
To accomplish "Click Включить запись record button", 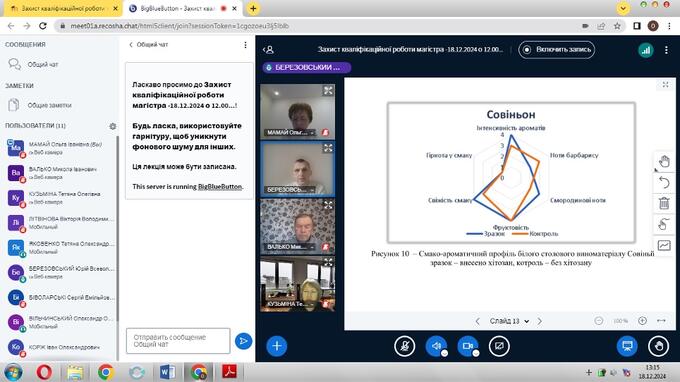I will [x=557, y=49].
